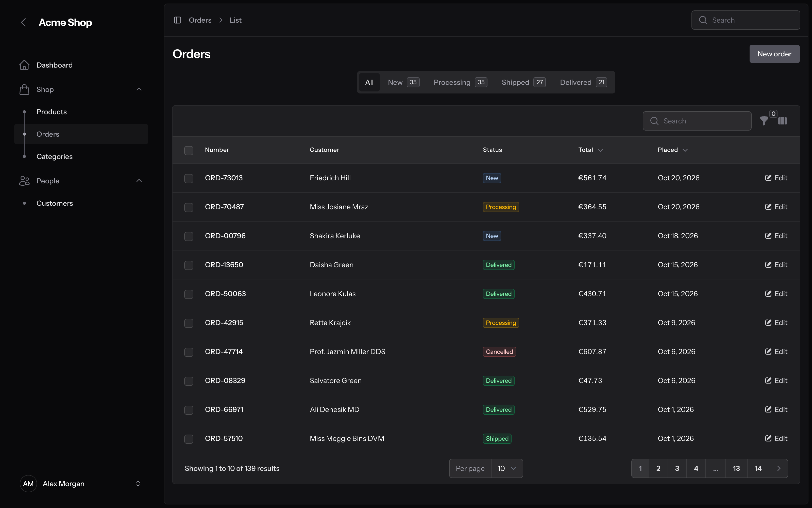Open Alex Morgan user menu chevron
This screenshot has height=508, width=812.
(x=138, y=483)
